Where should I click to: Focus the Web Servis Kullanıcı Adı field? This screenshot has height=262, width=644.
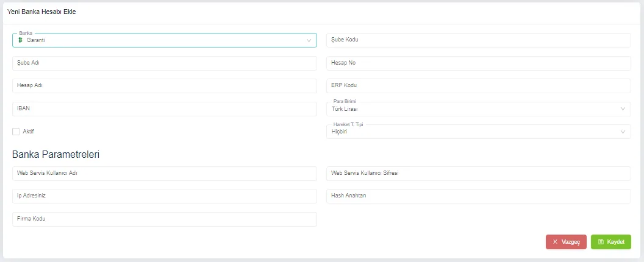click(164, 173)
